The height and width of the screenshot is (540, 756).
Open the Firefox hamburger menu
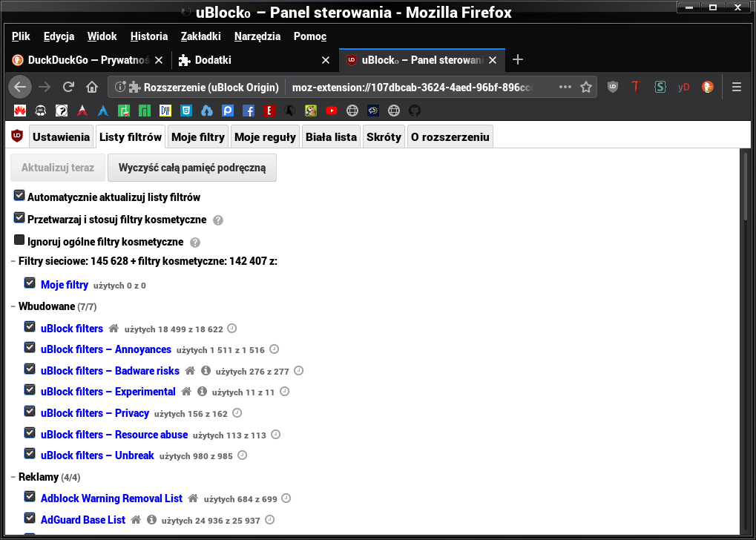[x=736, y=88]
